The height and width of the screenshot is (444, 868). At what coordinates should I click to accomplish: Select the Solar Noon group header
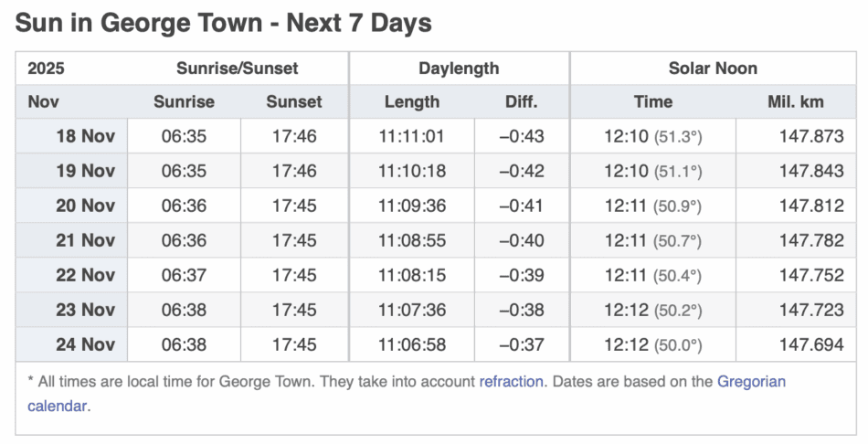click(713, 69)
